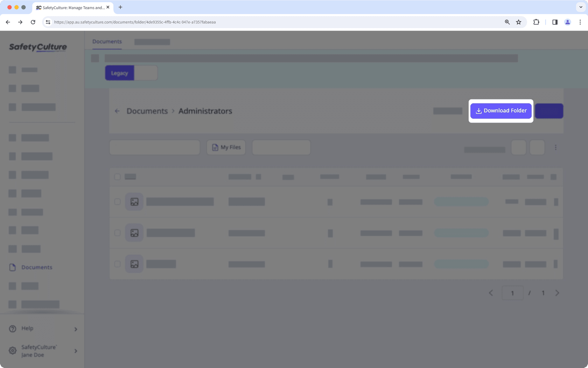Screen dimensions: 588x368
Task: Expand the Help submenu chevron
Action: (76, 329)
